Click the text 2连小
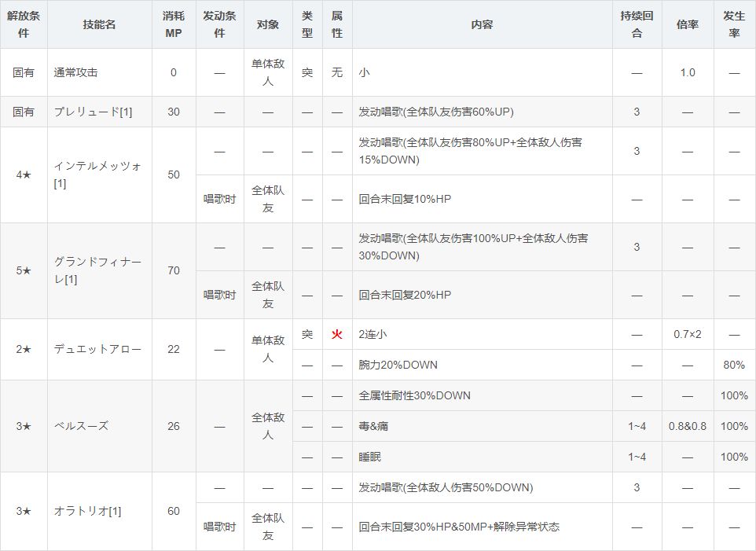This screenshot has height=551, width=756. pyautogui.click(x=372, y=334)
